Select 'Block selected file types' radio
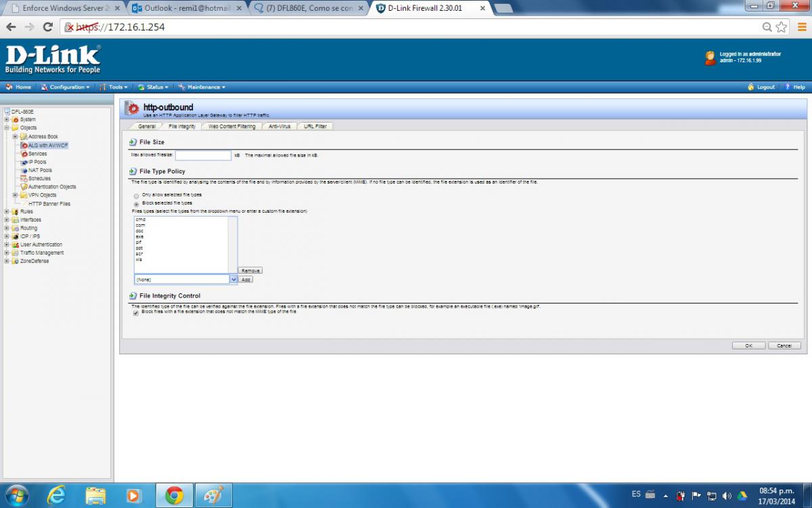Screen dimensions: 812x508 (x=137, y=203)
